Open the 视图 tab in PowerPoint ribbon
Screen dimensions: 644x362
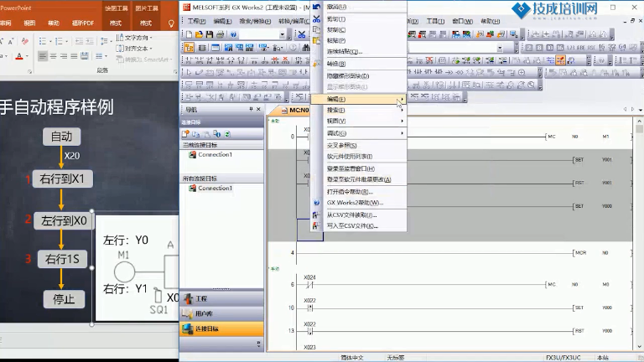29,23
